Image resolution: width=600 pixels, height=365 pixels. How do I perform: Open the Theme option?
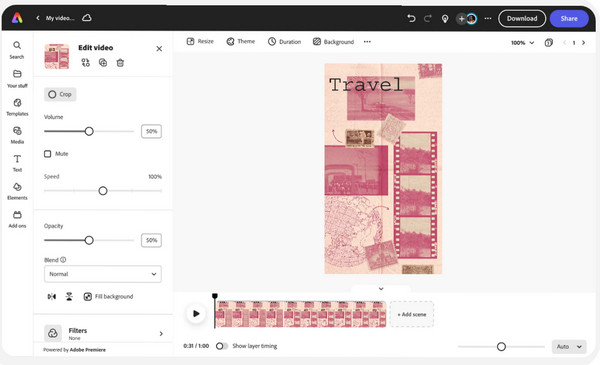tap(241, 41)
